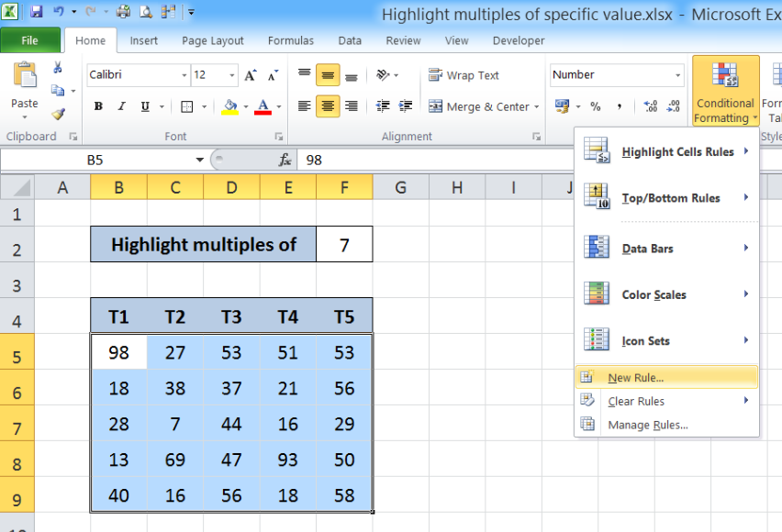Click the Cut scissors icon
This screenshot has width=782, height=532.
click(x=58, y=67)
